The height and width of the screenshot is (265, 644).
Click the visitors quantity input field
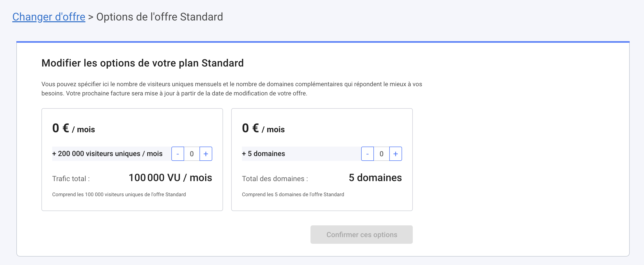192,154
